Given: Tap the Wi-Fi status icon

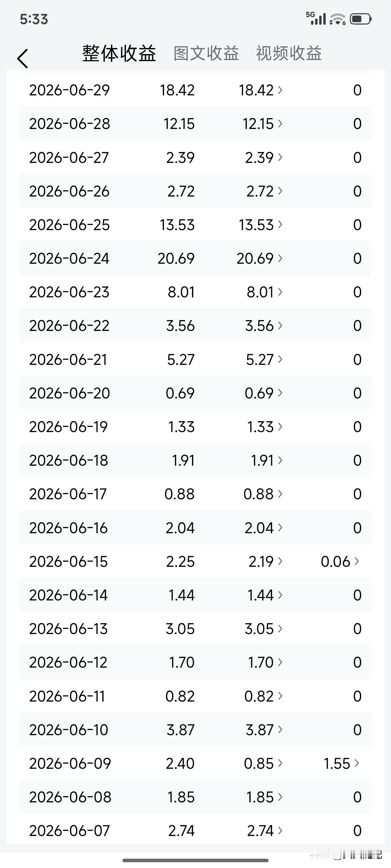Looking at the screenshot, I should tap(338, 19).
